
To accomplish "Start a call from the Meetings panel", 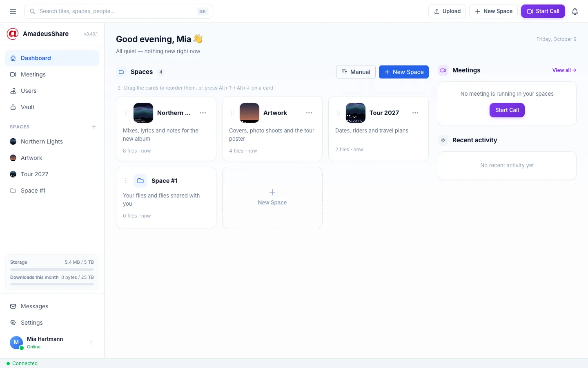I will tap(507, 110).
